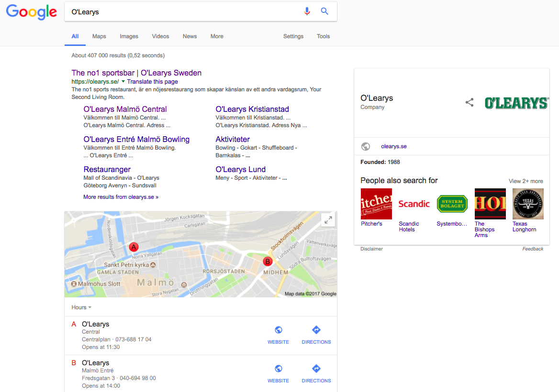Open The Bishops Arms thumbnail
This screenshot has width=559, height=392.
click(x=490, y=204)
